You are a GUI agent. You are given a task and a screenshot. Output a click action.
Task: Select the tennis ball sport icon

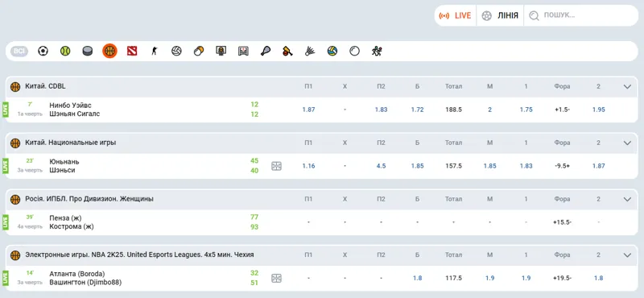click(x=65, y=51)
